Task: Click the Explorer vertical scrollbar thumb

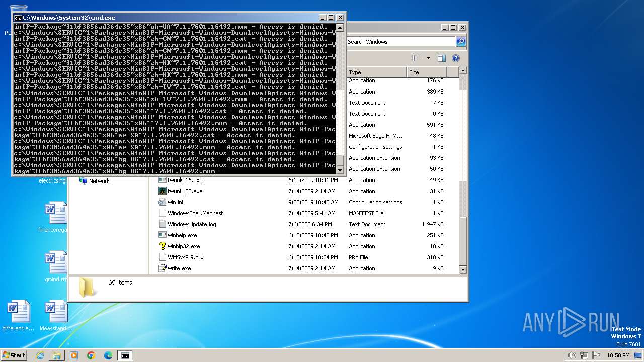Action: [x=463, y=240]
